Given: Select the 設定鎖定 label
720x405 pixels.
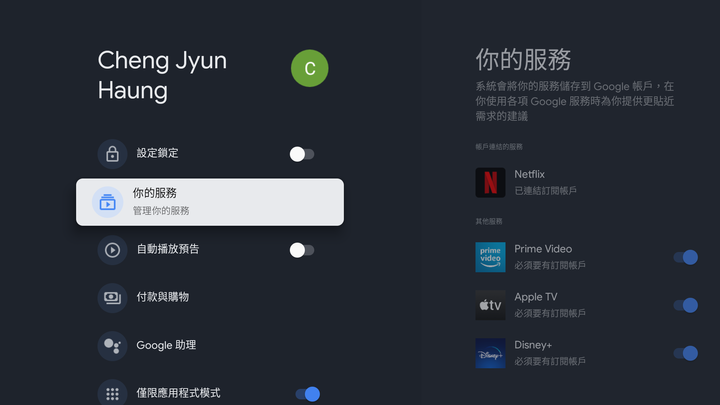Looking at the screenshot, I should (158, 153).
